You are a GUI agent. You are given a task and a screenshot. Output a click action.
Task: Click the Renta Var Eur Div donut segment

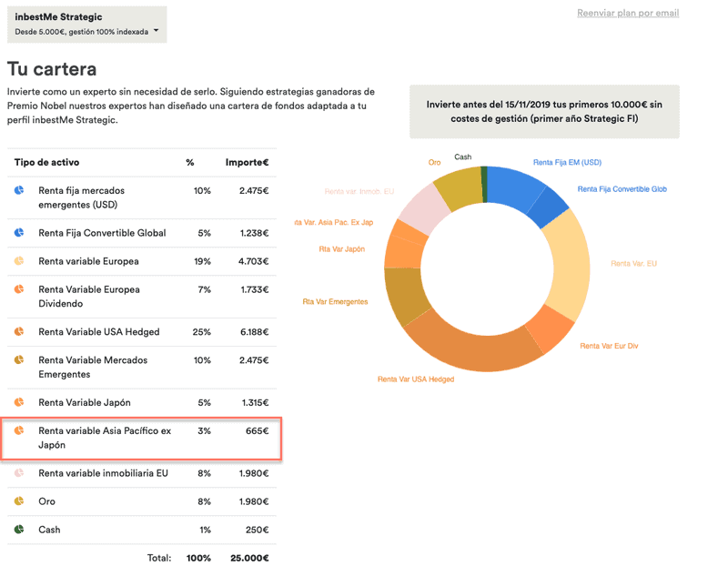coord(551,328)
